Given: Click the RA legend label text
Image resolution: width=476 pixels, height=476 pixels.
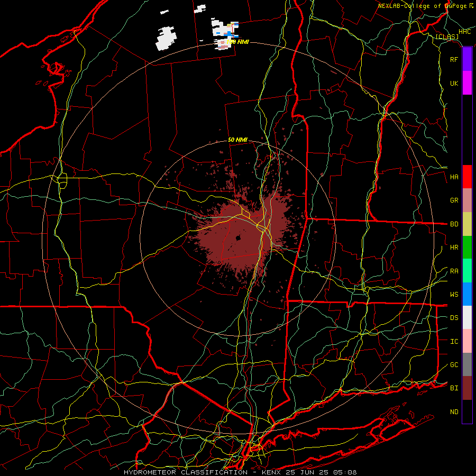Looking at the screenshot, I should point(454,271).
